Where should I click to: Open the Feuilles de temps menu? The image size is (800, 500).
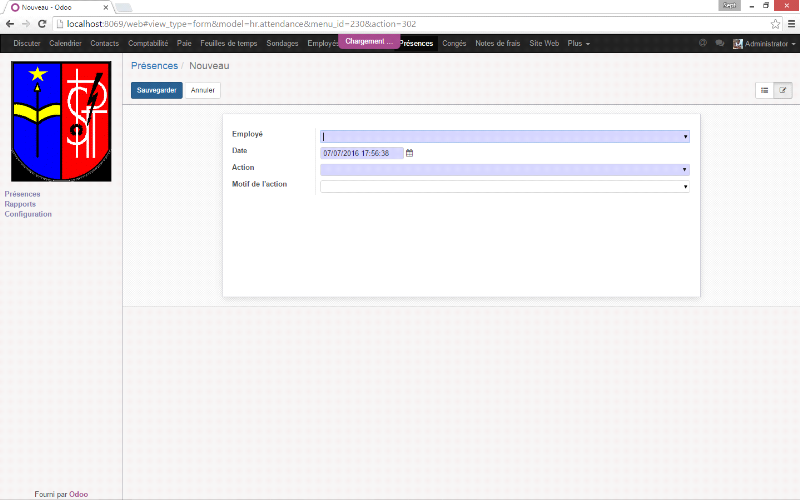(x=229, y=43)
